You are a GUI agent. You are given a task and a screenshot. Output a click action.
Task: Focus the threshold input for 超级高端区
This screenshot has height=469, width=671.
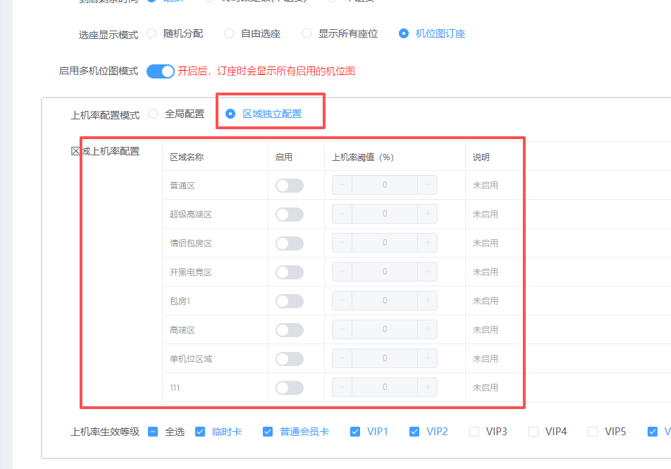pyautogui.click(x=385, y=214)
